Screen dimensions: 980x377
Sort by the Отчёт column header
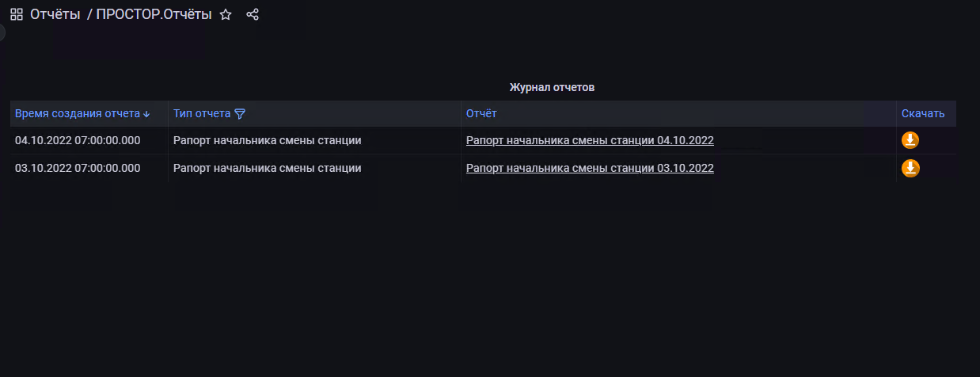tap(481, 114)
